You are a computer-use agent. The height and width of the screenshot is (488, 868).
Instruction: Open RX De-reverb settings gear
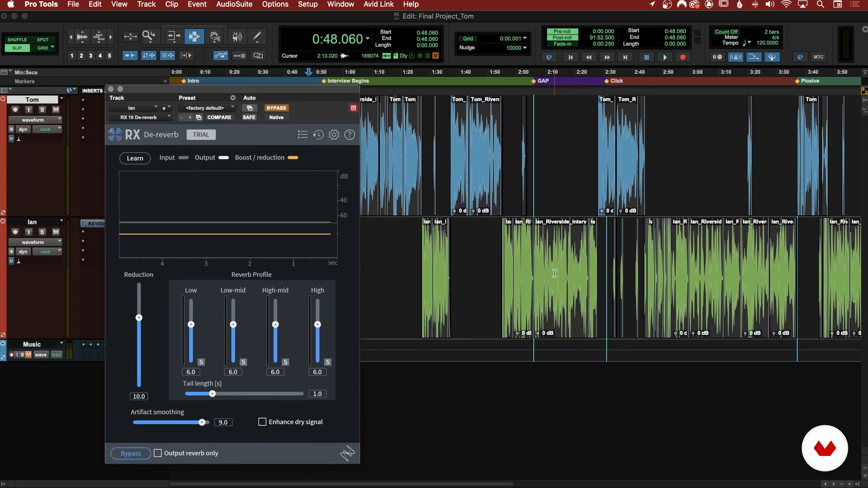[334, 135]
